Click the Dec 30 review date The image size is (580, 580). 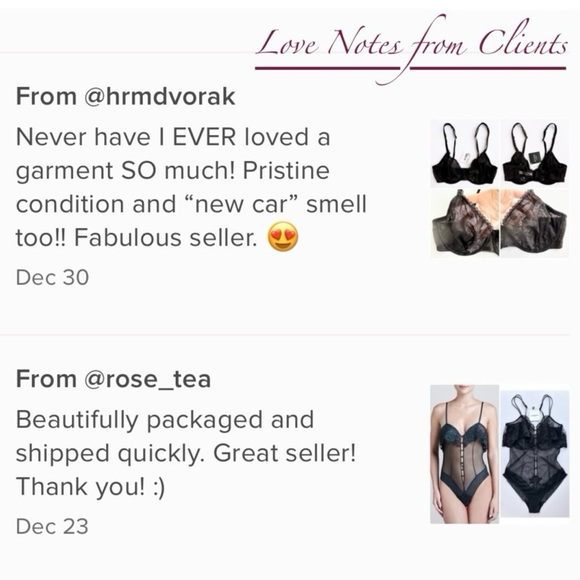52,277
